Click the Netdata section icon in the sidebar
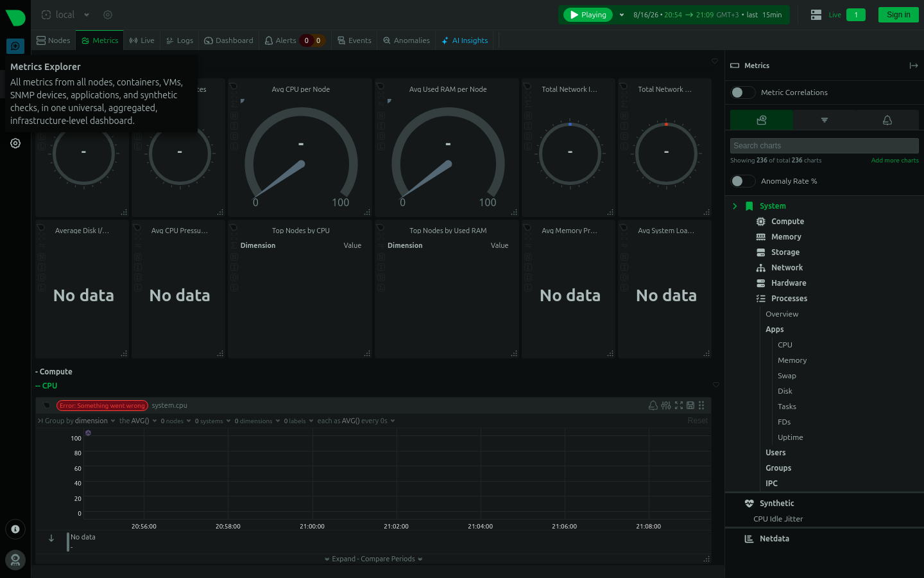The height and width of the screenshot is (578, 924). (x=749, y=539)
